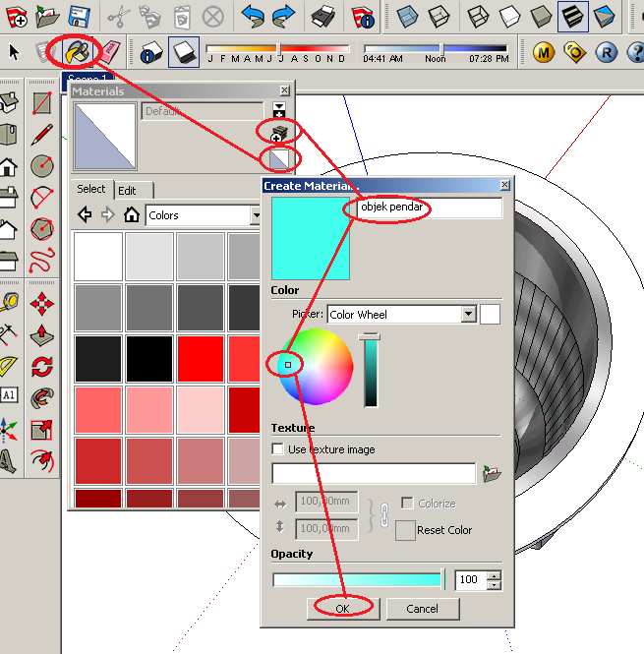Screen dimensions: 644x654
Task: Open the Color Wheel picker dropdown
Action: [x=468, y=314]
